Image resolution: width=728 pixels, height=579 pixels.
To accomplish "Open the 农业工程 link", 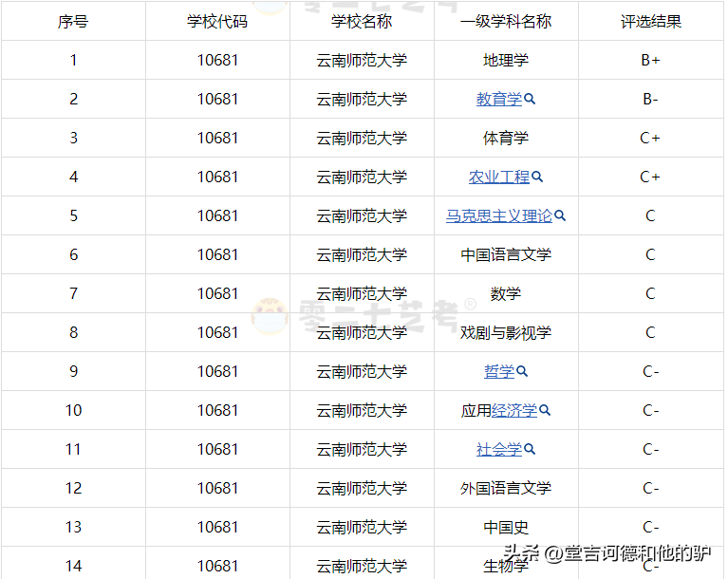I will click(x=499, y=177).
